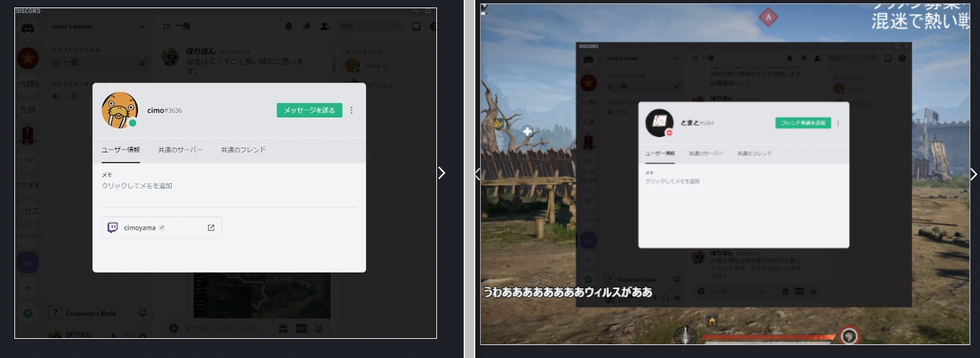Toggle the member list icon in left image
The width and height of the screenshot is (980, 358).
(324, 27)
